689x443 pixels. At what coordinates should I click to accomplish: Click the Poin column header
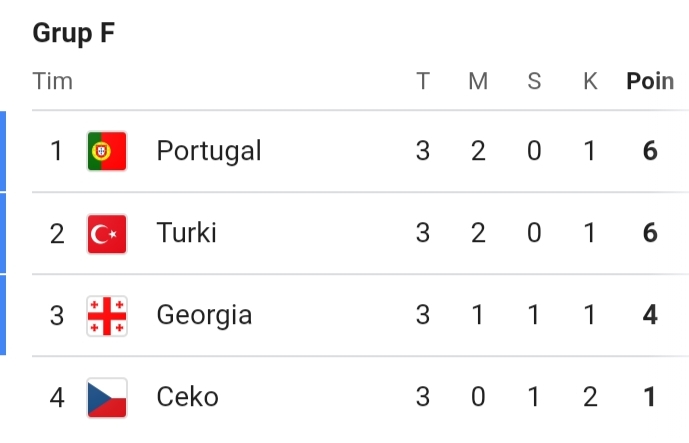tap(650, 81)
